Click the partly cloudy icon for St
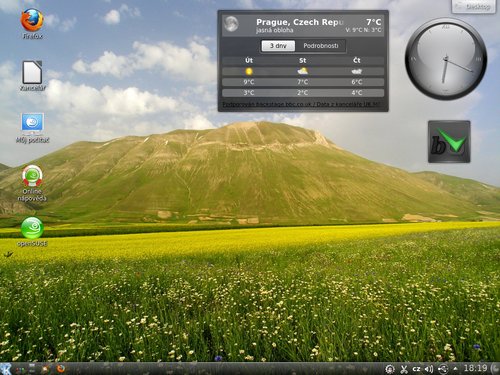 302,71
